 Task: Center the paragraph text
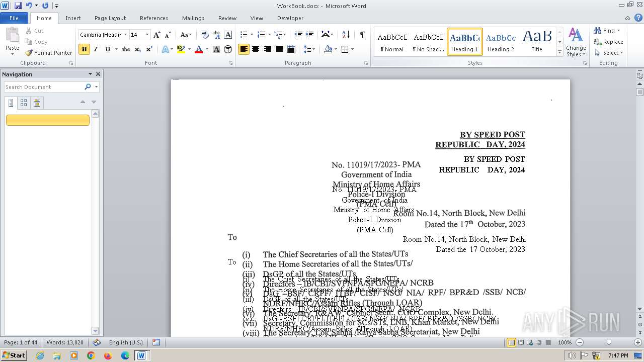coord(256,49)
